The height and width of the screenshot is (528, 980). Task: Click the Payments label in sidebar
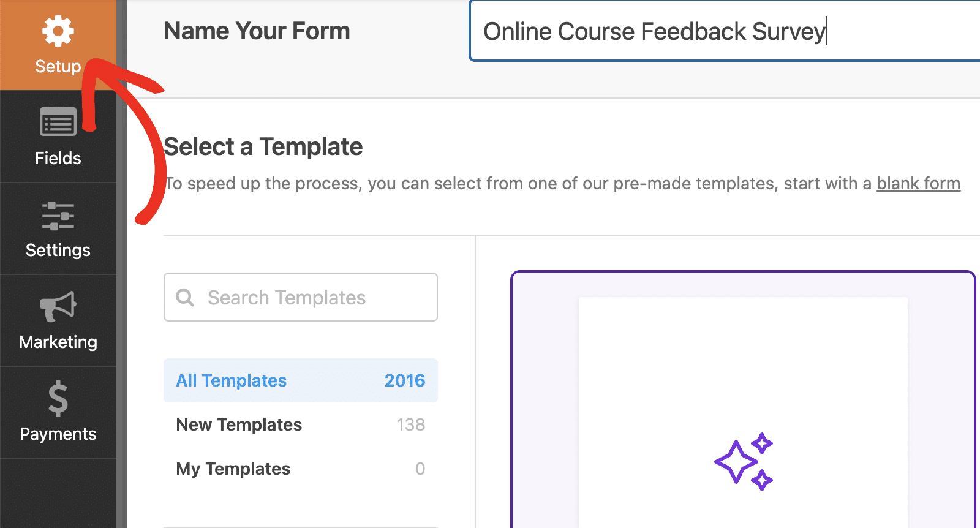tap(58, 434)
